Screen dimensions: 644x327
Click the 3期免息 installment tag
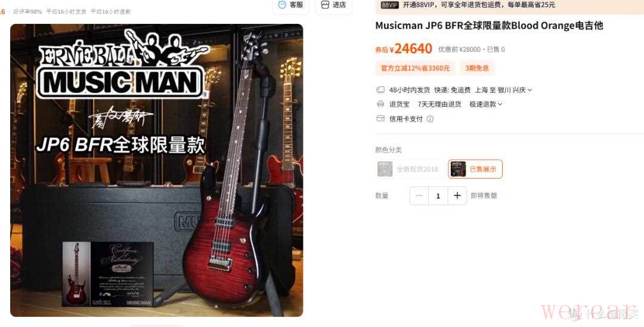pos(477,68)
